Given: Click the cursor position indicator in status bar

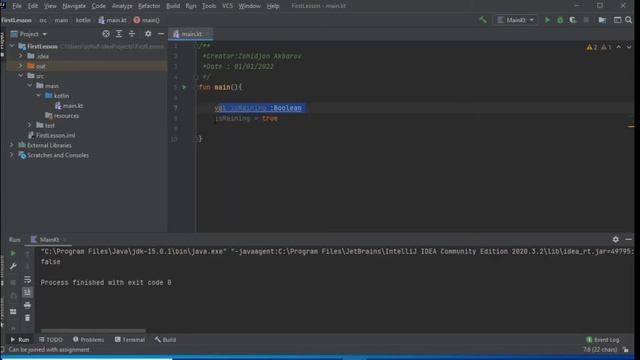Looking at the screenshot, I should [600, 350].
